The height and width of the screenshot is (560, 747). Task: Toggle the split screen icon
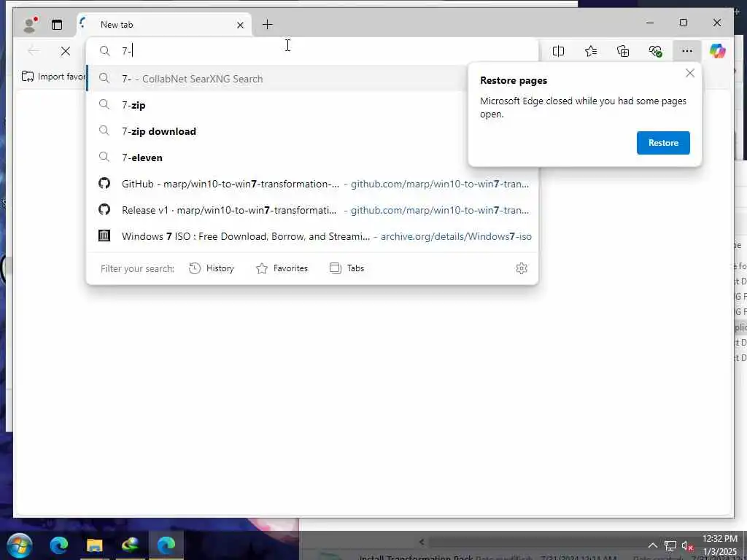pyautogui.click(x=558, y=51)
